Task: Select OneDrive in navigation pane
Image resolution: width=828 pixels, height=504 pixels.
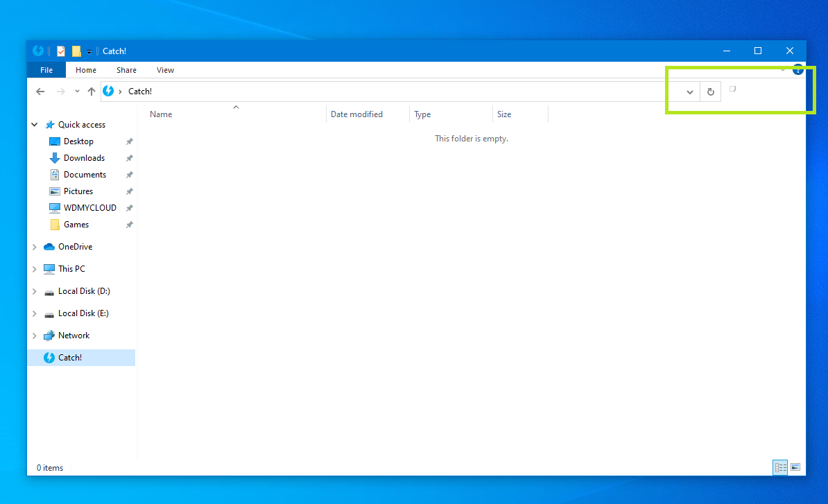Action: click(x=75, y=247)
